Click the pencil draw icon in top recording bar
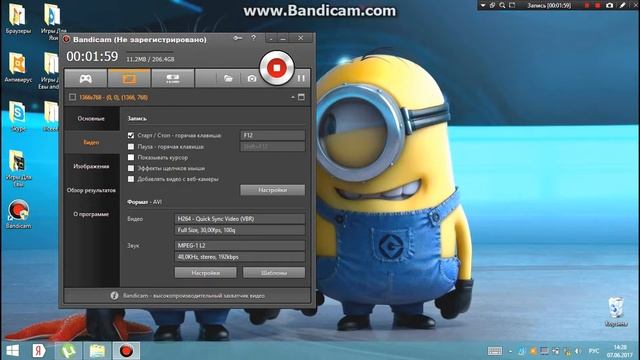 point(622,5)
